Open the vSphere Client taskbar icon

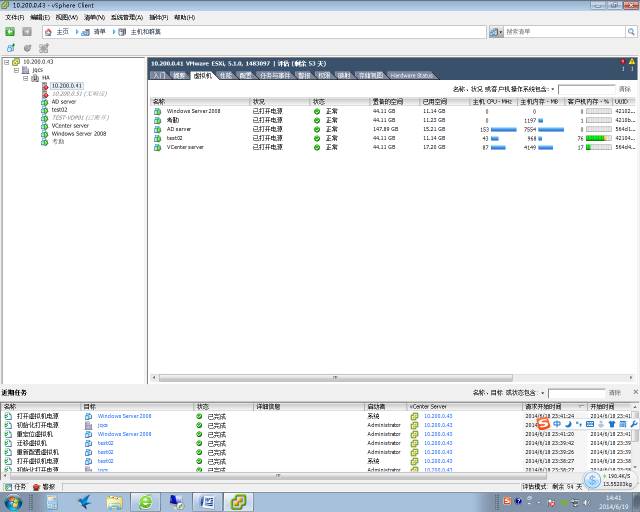(x=238, y=502)
